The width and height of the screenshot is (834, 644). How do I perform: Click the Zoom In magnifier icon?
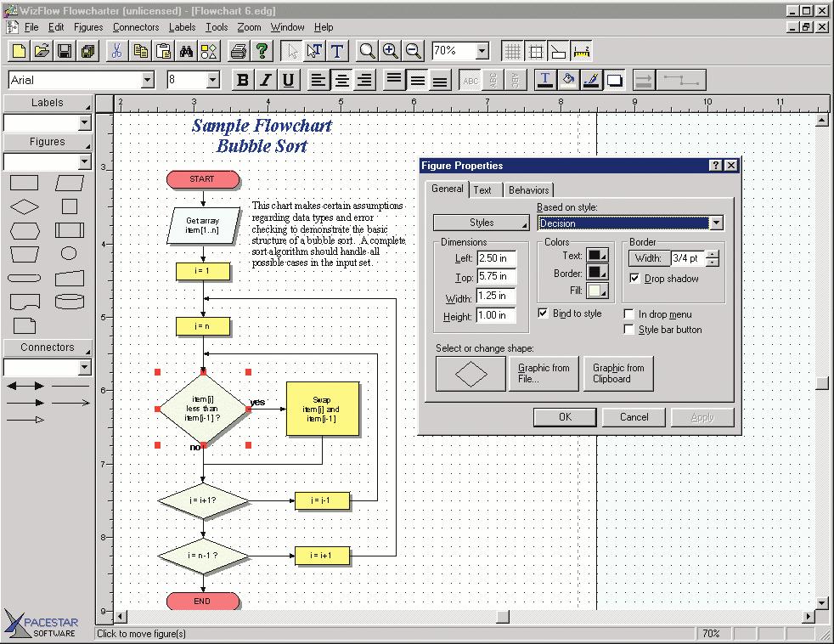tap(390, 51)
